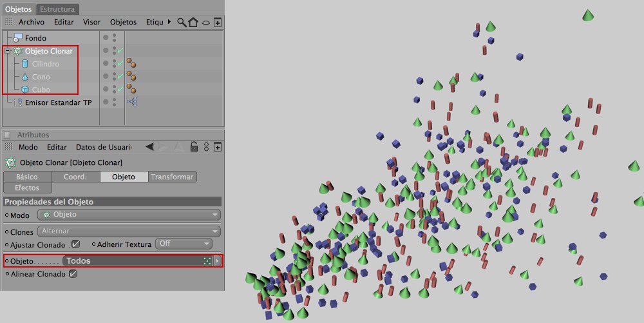644x323 pixels.
Task: Click the new panel icon in the Objetos toolbar
Action: [x=218, y=22]
